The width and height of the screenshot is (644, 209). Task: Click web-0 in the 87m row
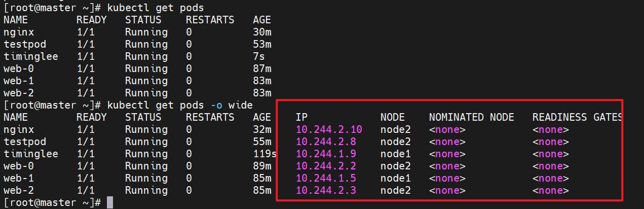tap(19, 69)
